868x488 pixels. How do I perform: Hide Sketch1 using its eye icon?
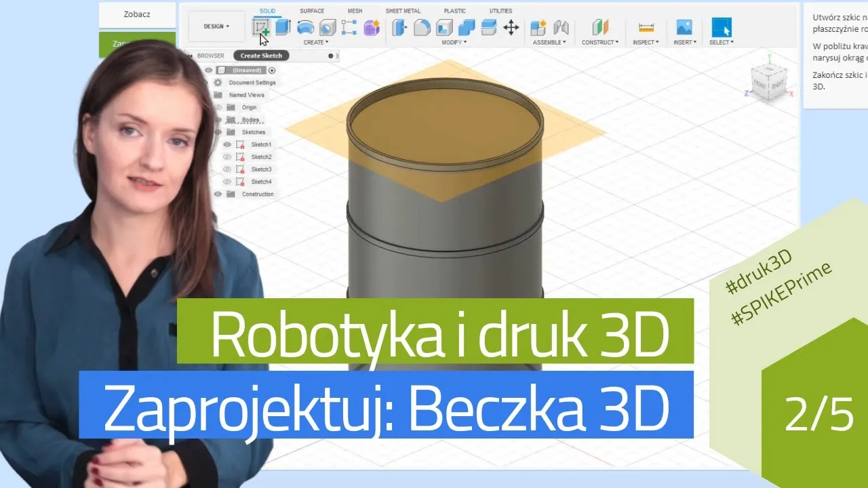point(227,144)
